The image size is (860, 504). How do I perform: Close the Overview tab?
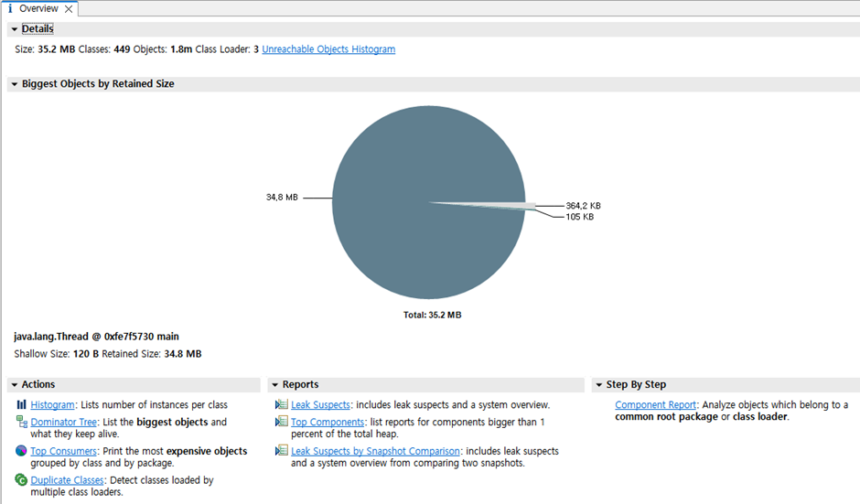pos(69,9)
